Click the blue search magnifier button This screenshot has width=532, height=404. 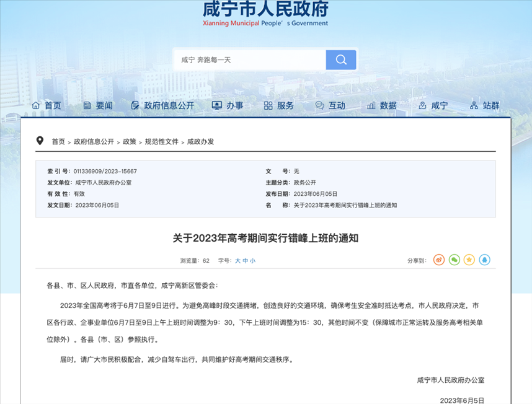tap(340, 60)
